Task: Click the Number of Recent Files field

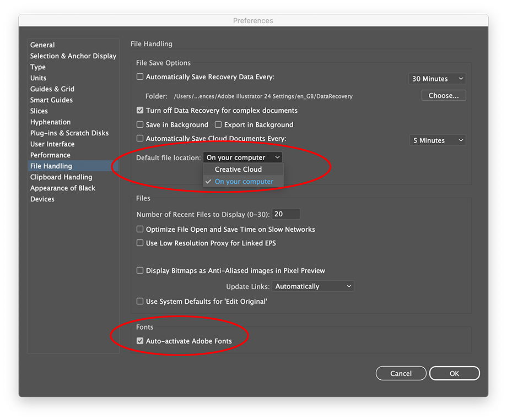Action: (286, 214)
